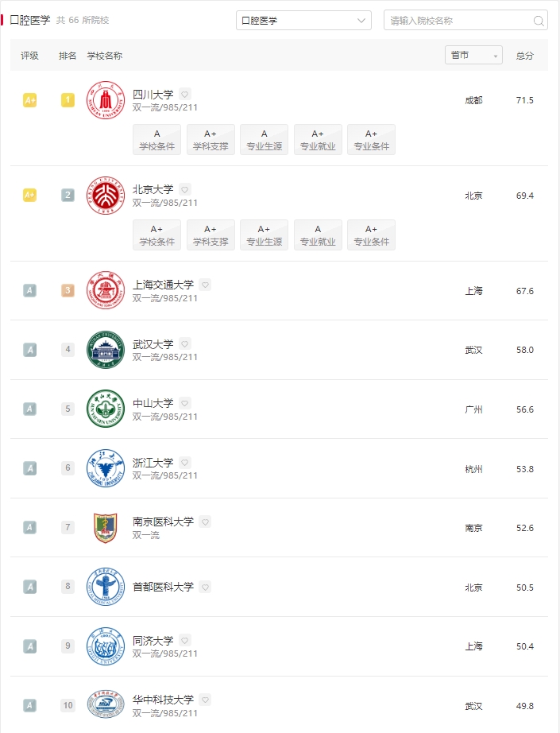Image resolution: width=560 pixels, height=733 pixels.
Task: Click the Zhejiang University eagle emblem
Action: pyautogui.click(x=106, y=468)
